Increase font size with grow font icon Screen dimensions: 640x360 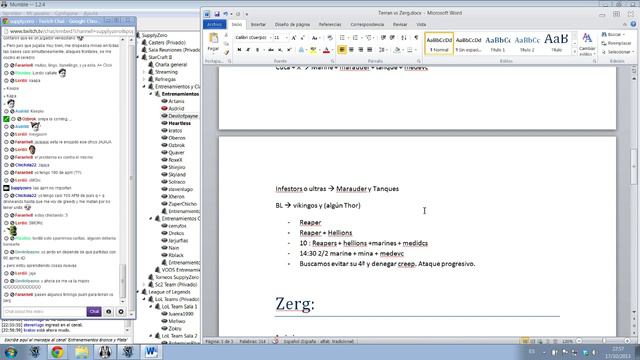[x=293, y=38]
